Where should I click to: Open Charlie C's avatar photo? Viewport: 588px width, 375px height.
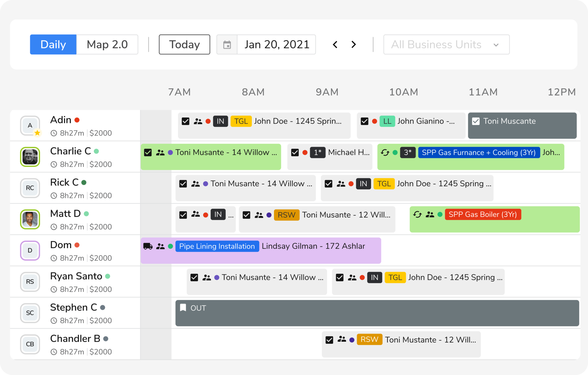pos(30,157)
